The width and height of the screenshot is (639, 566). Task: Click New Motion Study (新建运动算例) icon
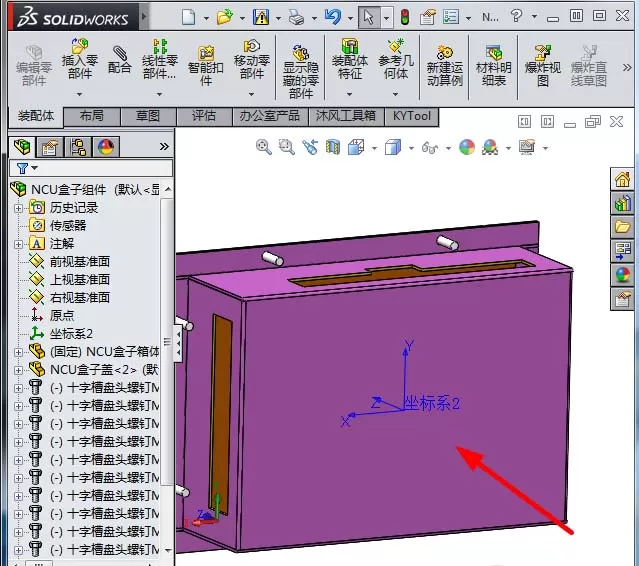445,52
